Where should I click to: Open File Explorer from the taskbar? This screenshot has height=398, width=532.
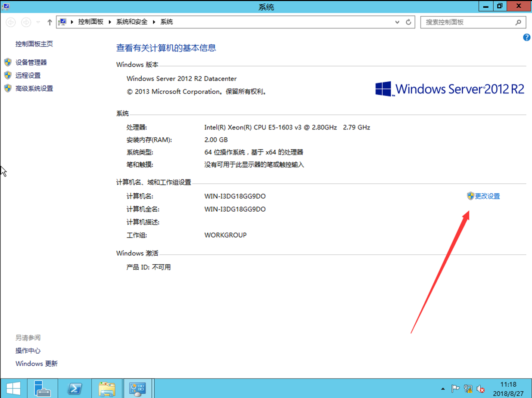(x=106, y=389)
